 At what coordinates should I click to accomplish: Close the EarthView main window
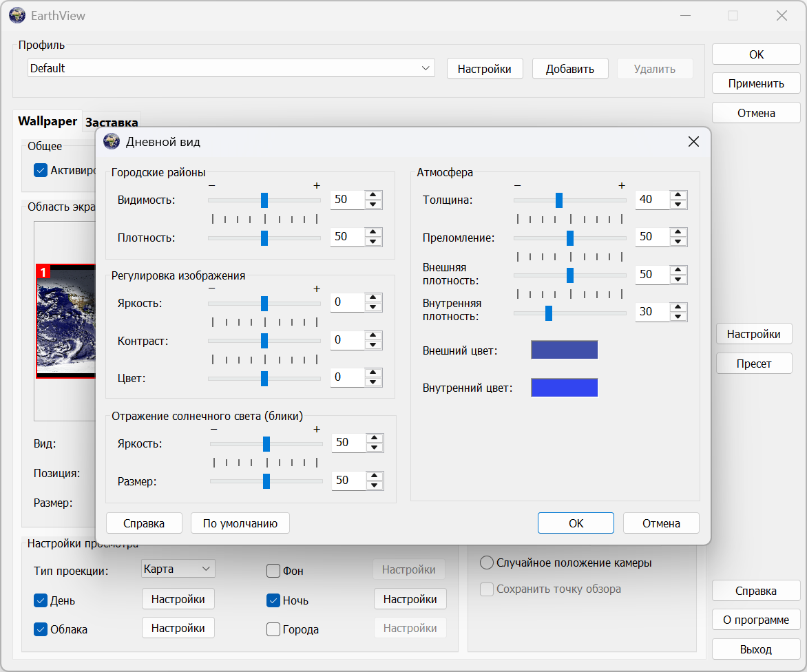point(782,15)
